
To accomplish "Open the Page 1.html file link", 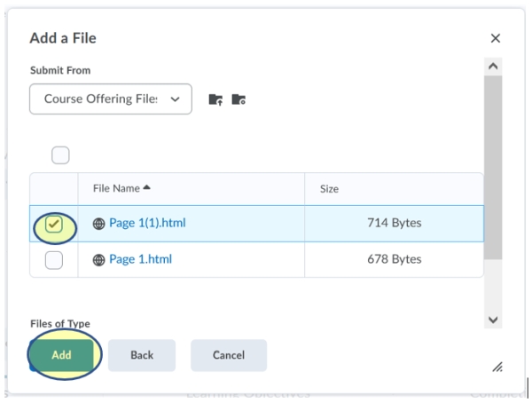I will (x=140, y=260).
